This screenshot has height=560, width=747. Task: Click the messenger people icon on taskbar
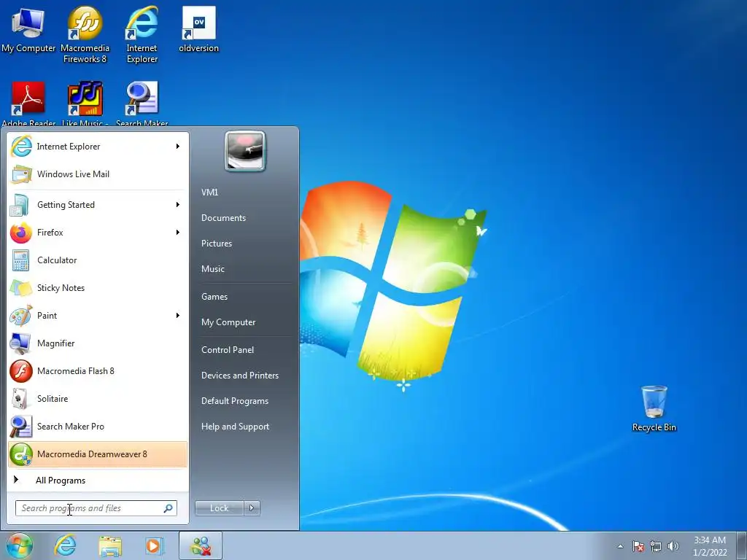click(x=201, y=546)
